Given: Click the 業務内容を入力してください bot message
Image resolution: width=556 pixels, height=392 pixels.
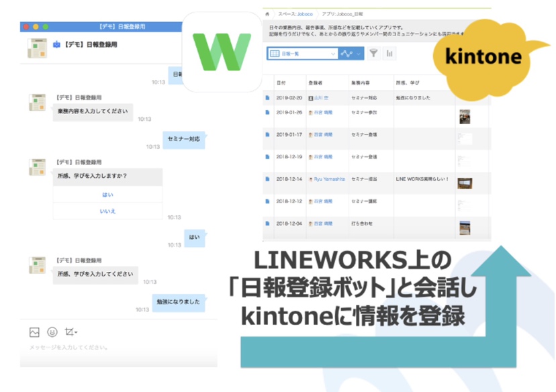Looking at the screenshot, I should pyautogui.click(x=93, y=112).
